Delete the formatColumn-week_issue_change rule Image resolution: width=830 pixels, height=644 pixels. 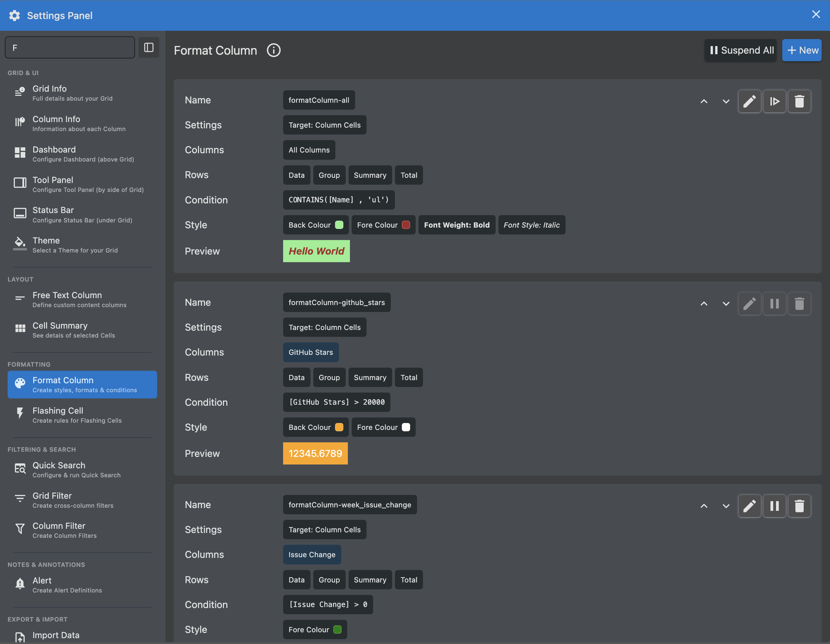(x=799, y=506)
